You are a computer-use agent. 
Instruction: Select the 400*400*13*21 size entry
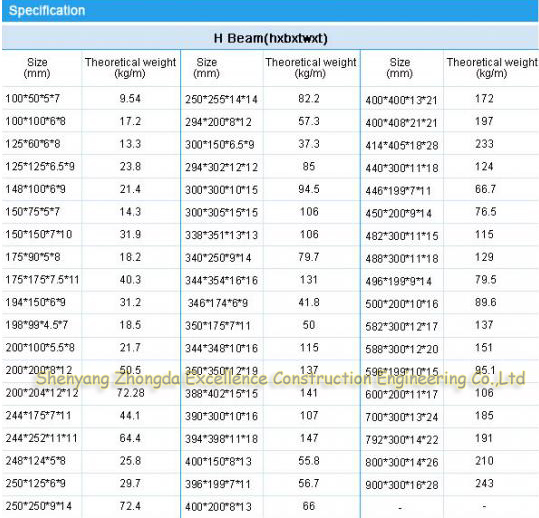coord(401,100)
